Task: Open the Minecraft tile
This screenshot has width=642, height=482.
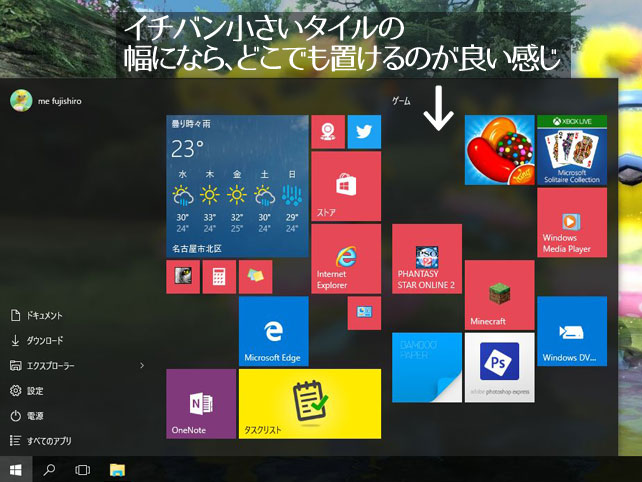Action: tap(500, 295)
